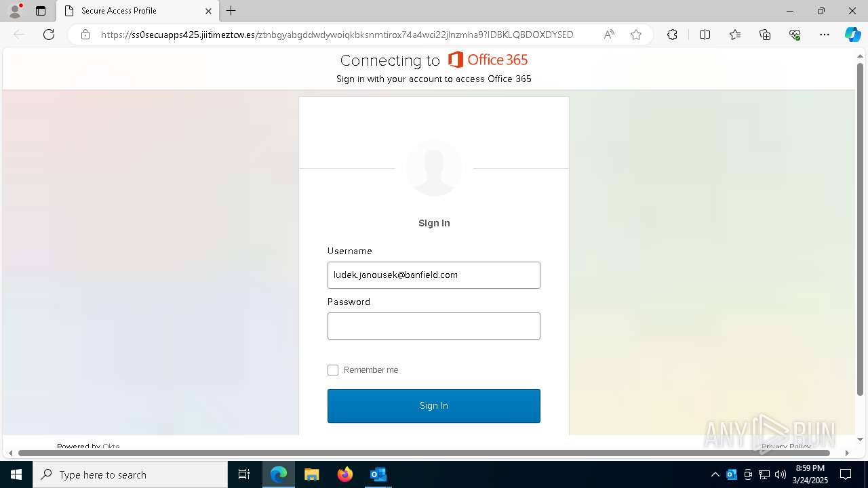
Task: Click the horizontal page scrollbar
Action: pyautogui.click(x=424, y=453)
